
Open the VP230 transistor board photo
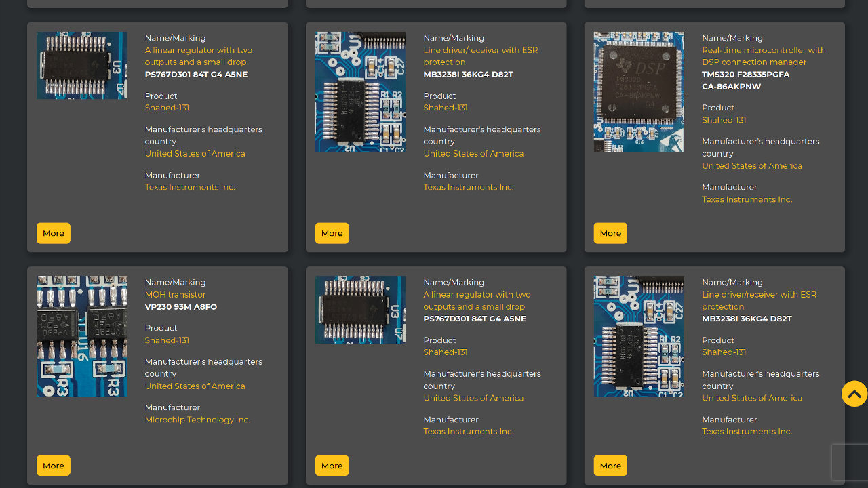[x=81, y=335]
